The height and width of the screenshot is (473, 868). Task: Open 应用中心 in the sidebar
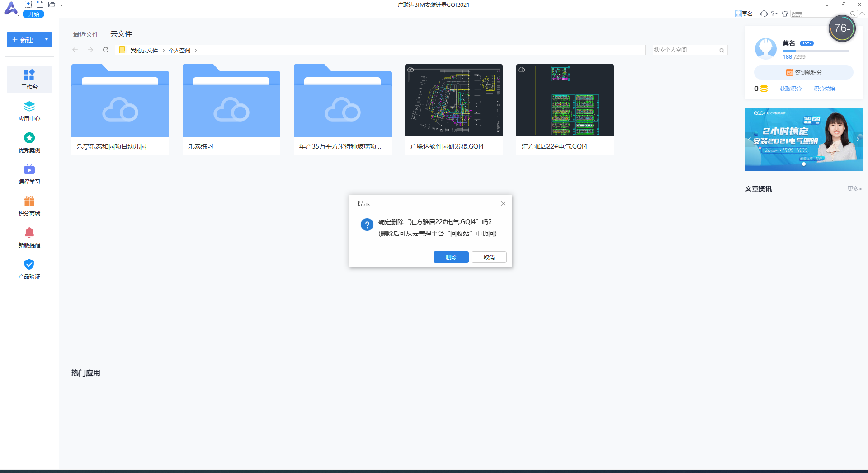[x=29, y=111]
